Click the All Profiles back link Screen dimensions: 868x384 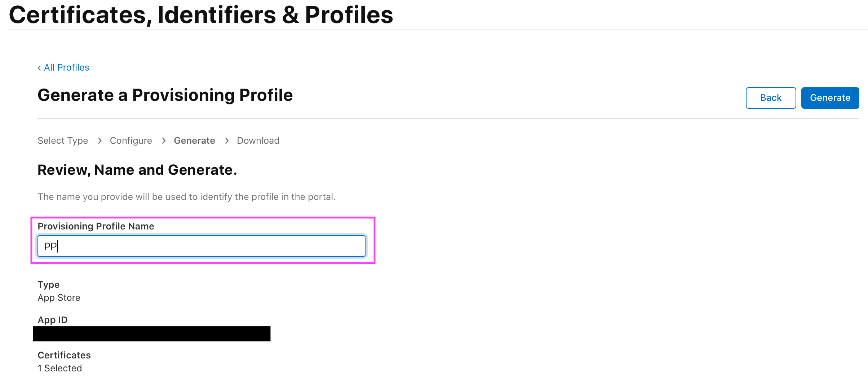pos(66,68)
